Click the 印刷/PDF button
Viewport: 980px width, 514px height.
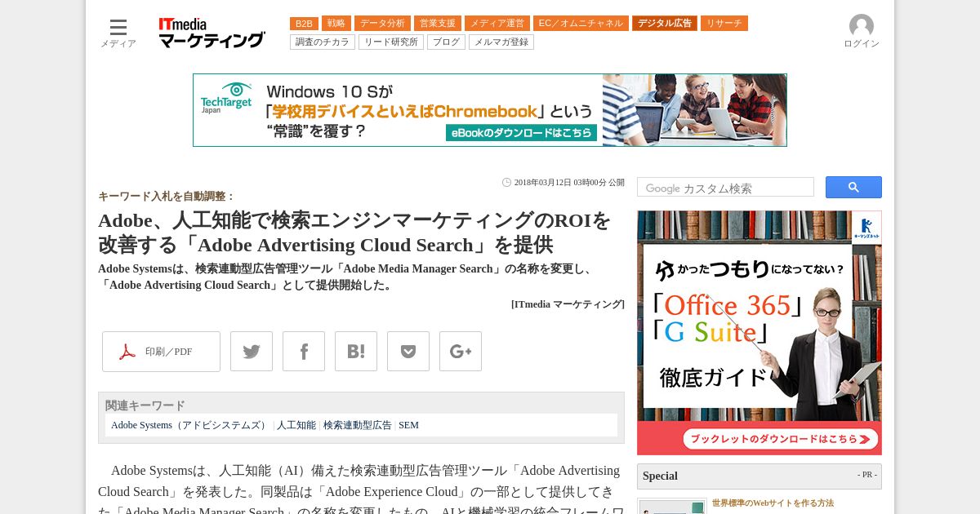tap(161, 352)
